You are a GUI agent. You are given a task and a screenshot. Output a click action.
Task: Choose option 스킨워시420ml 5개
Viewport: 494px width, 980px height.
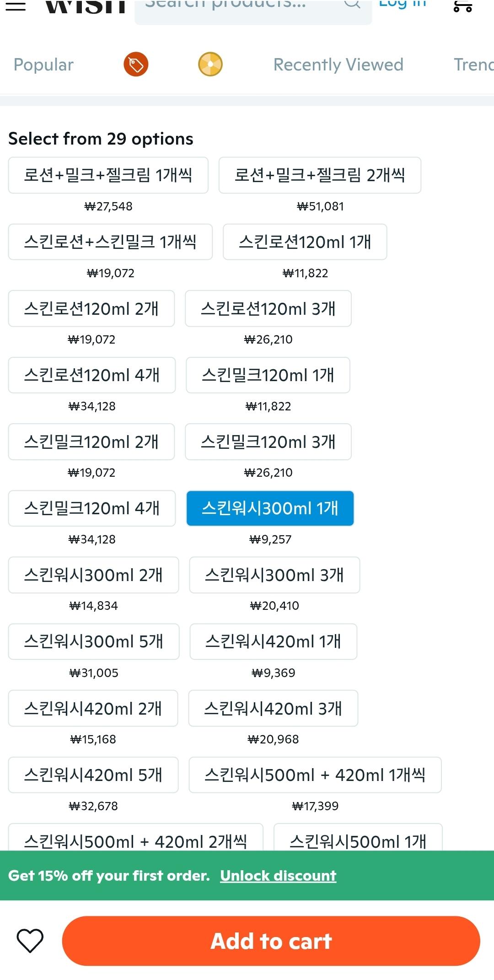pyautogui.click(x=93, y=775)
